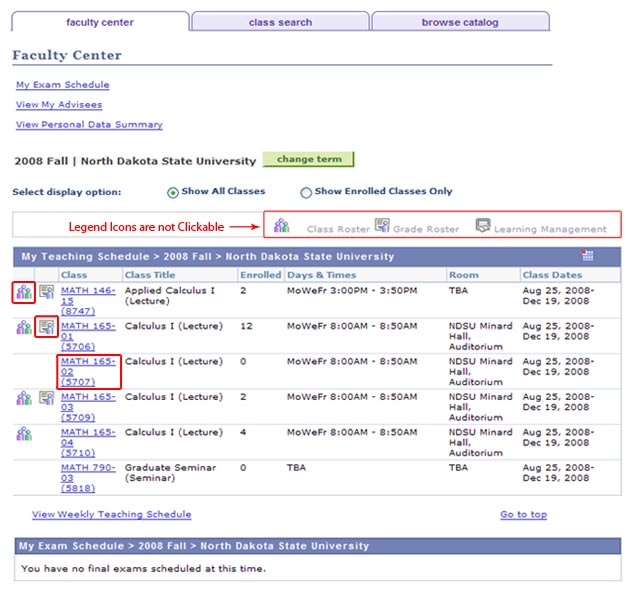Switch to the browse catalog tab
Screen dimensions: 640x594
pyautogui.click(x=459, y=22)
